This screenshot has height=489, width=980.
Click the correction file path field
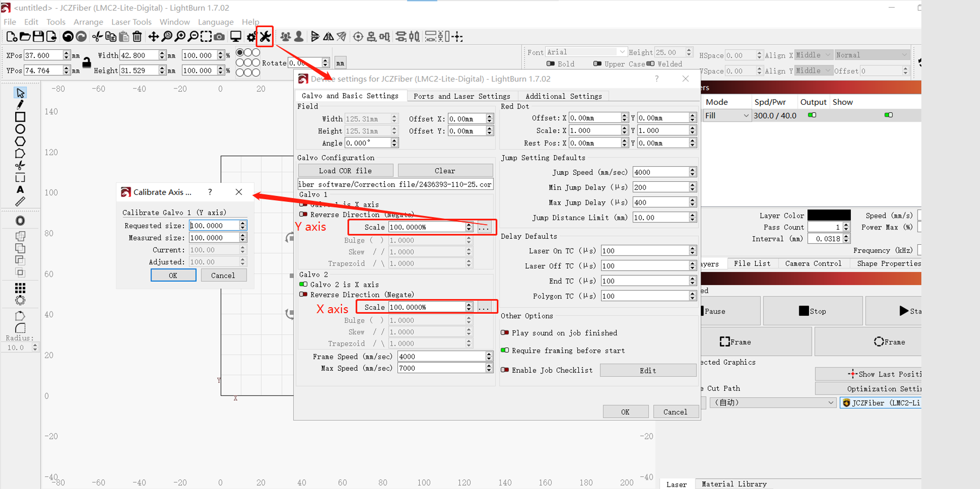coord(395,185)
